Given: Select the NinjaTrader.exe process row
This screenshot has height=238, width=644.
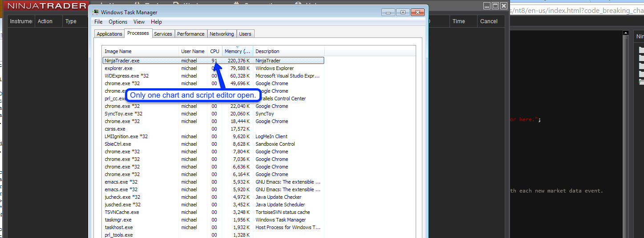Looking at the screenshot, I should click(213, 61).
